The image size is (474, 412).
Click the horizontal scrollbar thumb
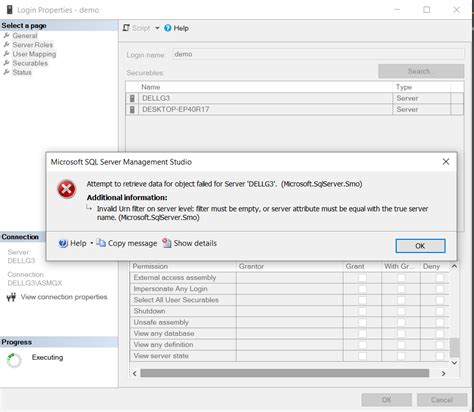click(x=284, y=373)
